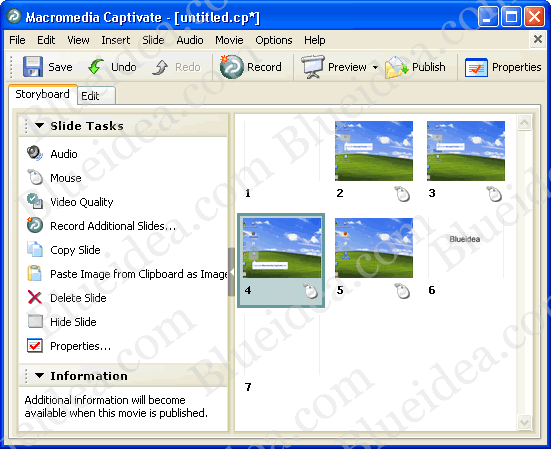Screen dimensions: 551x449
Task: Click Paste Image from Clipboard as Image link
Action: tap(138, 274)
